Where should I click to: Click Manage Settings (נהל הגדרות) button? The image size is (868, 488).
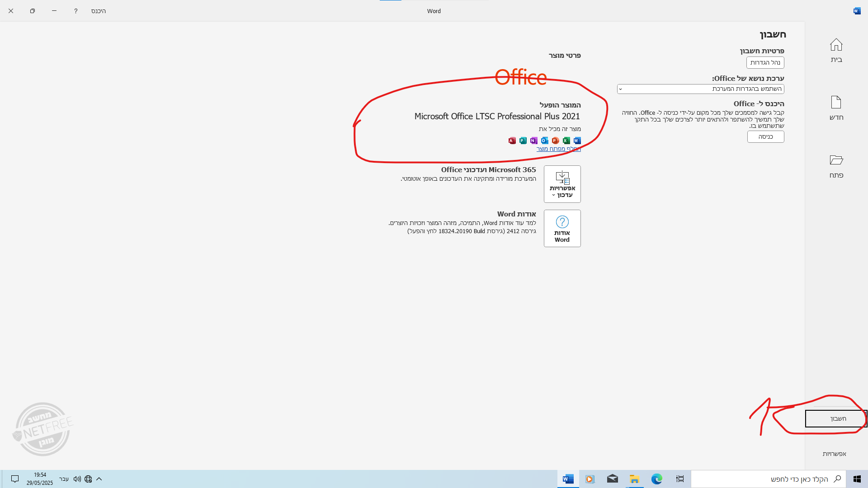[x=765, y=62]
